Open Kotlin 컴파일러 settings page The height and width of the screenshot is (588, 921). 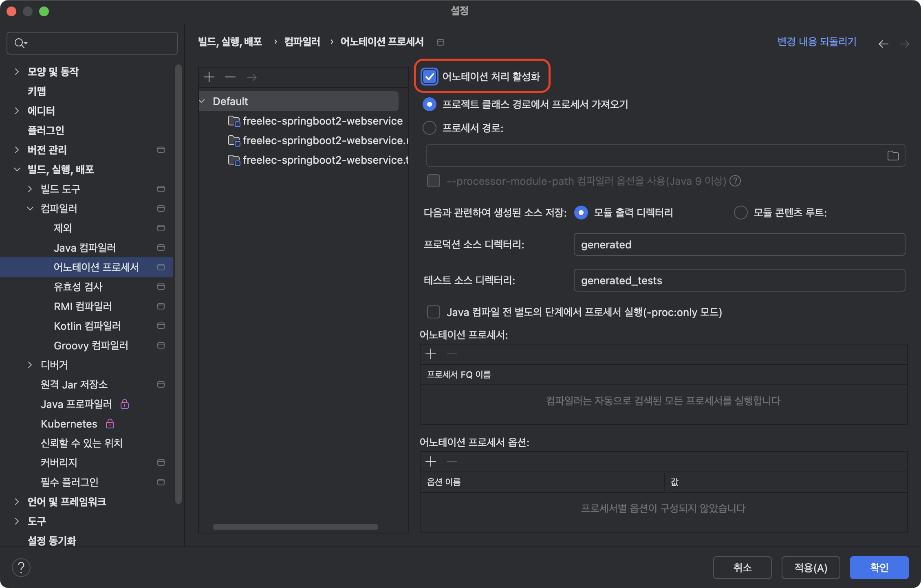click(x=87, y=326)
